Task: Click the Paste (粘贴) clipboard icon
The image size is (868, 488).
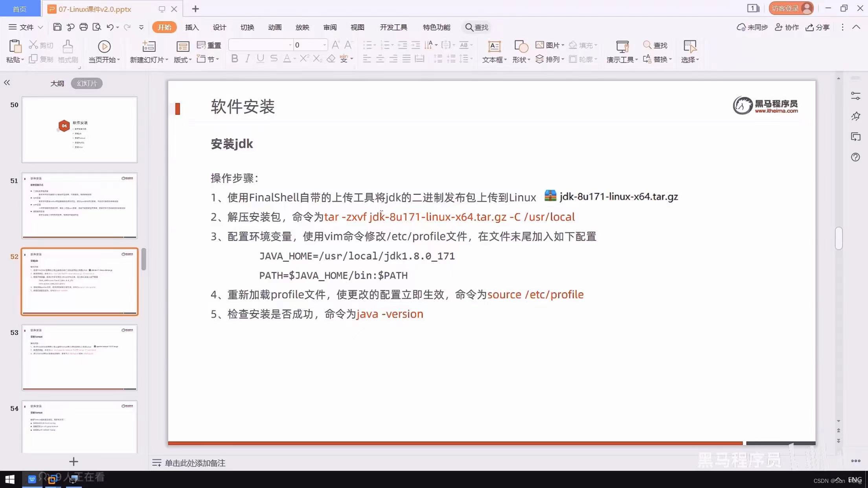Action: click(15, 46)
